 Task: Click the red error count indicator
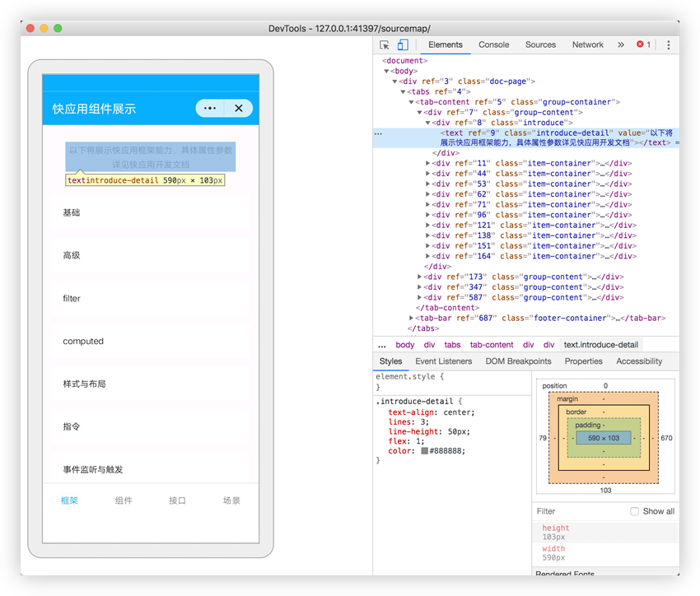[643, 45]
